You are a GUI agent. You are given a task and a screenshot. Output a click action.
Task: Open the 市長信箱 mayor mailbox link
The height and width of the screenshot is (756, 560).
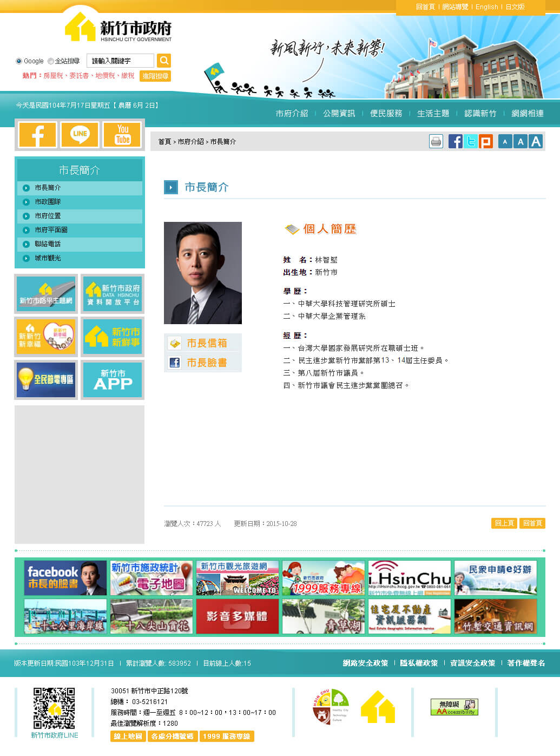pyautogui.click(x=206, y=343)
